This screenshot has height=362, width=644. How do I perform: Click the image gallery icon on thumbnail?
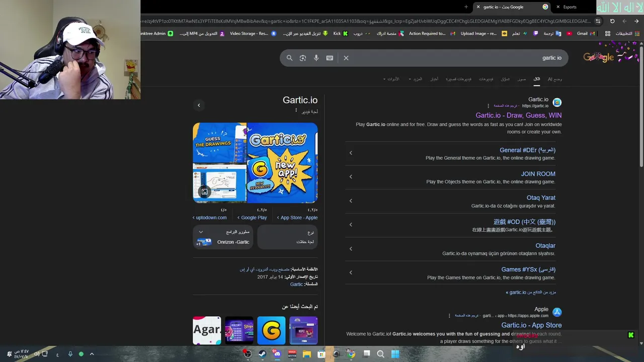[204, 192]
